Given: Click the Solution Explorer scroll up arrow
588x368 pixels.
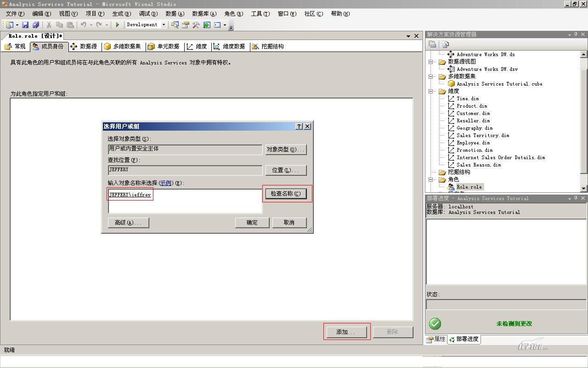Looking at the screenshot, I should tap(584, 54).
